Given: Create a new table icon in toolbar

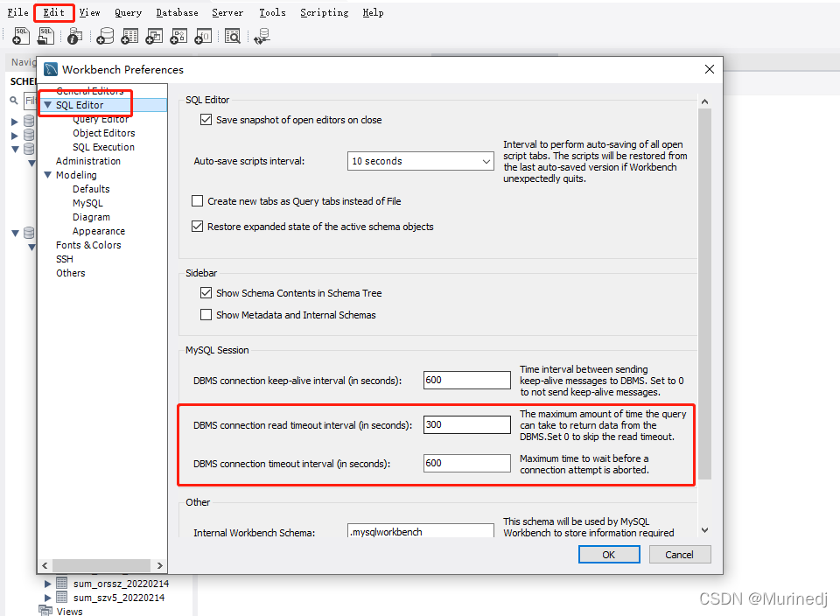Looking at the screenshot, I should tap(129, 36).
